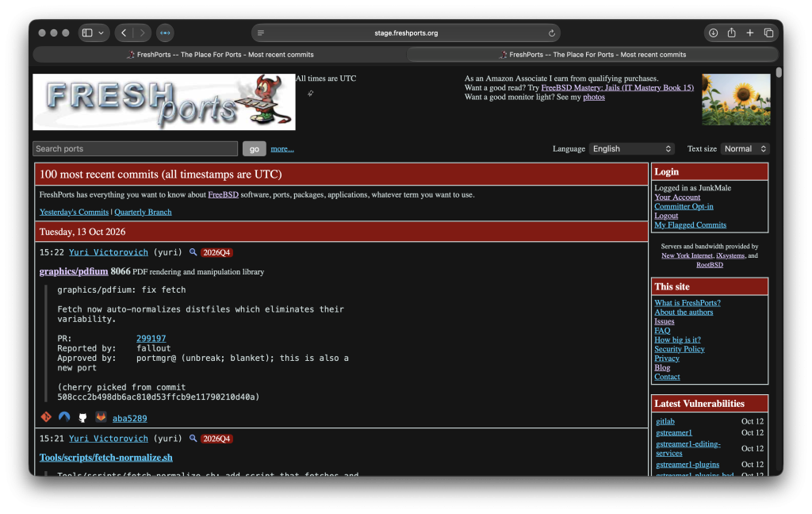
Task: Open How big is it? link
Action: pos(677,340)
